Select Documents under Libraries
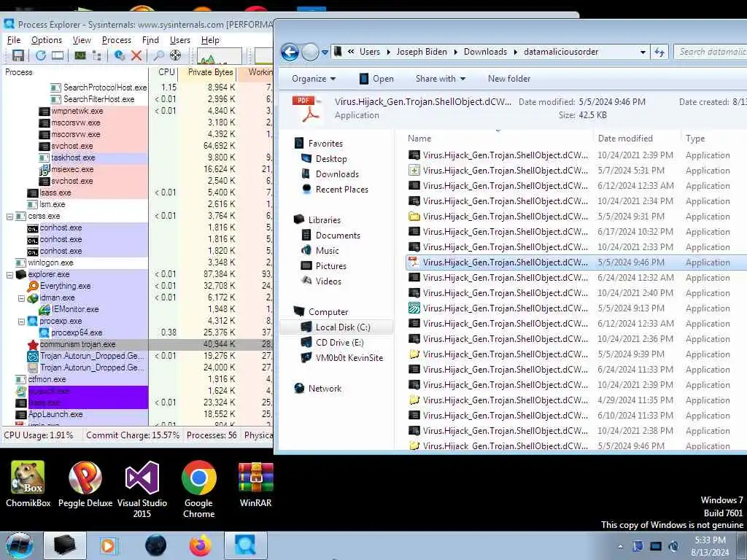 338,236
